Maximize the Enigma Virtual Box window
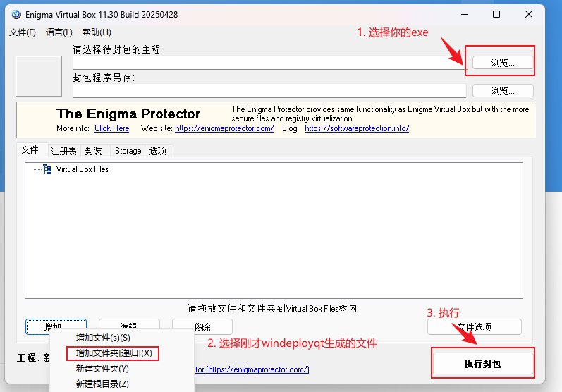The height and width of the screenshot is (392, 562). pyautogui.click(x=496, y=14)
